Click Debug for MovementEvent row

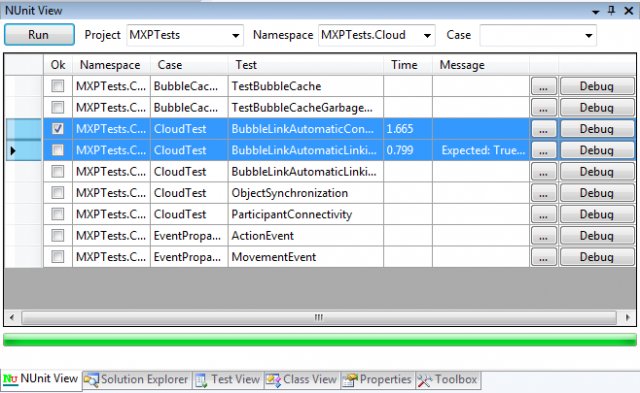tap(597, 257)
